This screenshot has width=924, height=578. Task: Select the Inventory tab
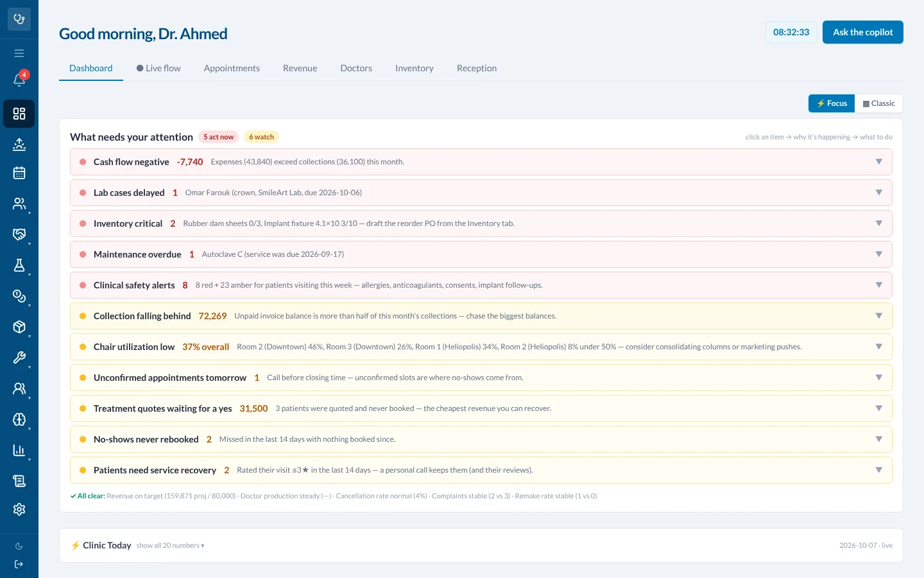pyautogui.click(x=415, y=68)
